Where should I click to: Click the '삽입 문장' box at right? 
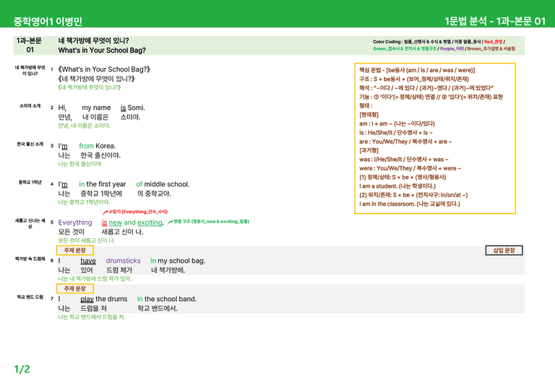click(504, 251)
